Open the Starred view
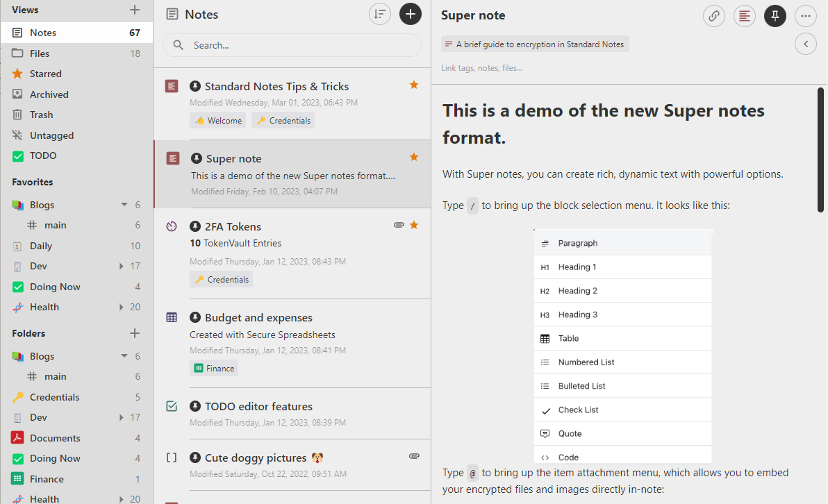Screen dimensions: 828x504 click(76, 74)
